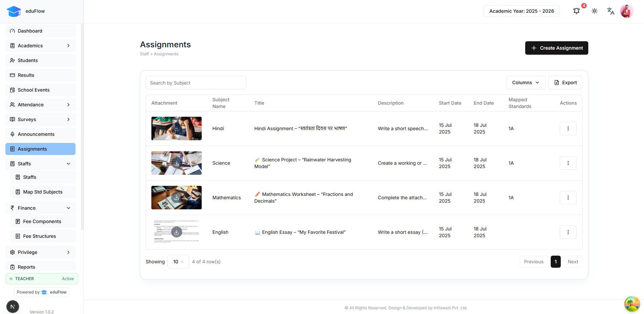This screenshot has width=644, height=314.
Task: Open actions menu for English essay row
Action: pos(568,232)
